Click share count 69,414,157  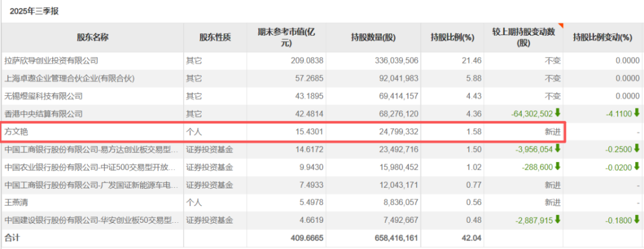tap(398, 97)
